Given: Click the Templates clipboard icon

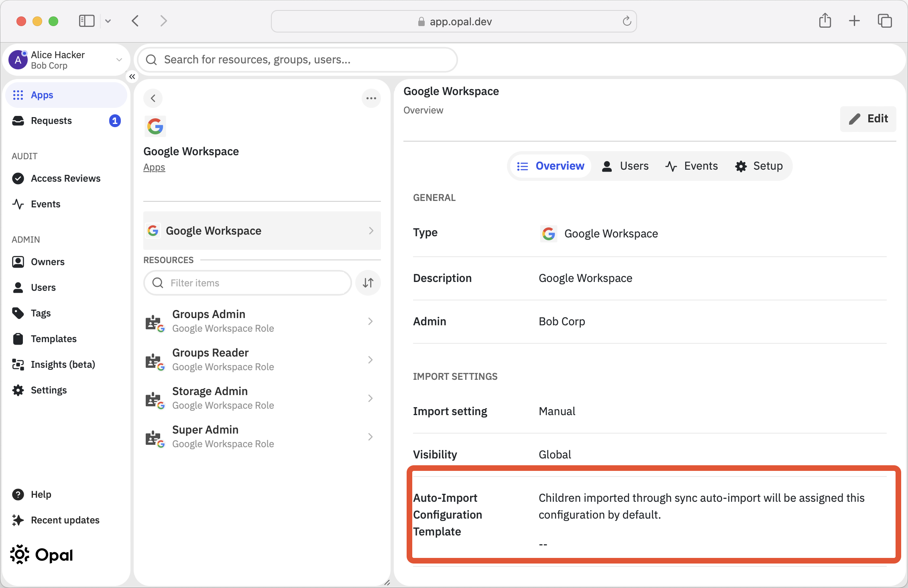Looking at the screenshot, I should [18, 339].
